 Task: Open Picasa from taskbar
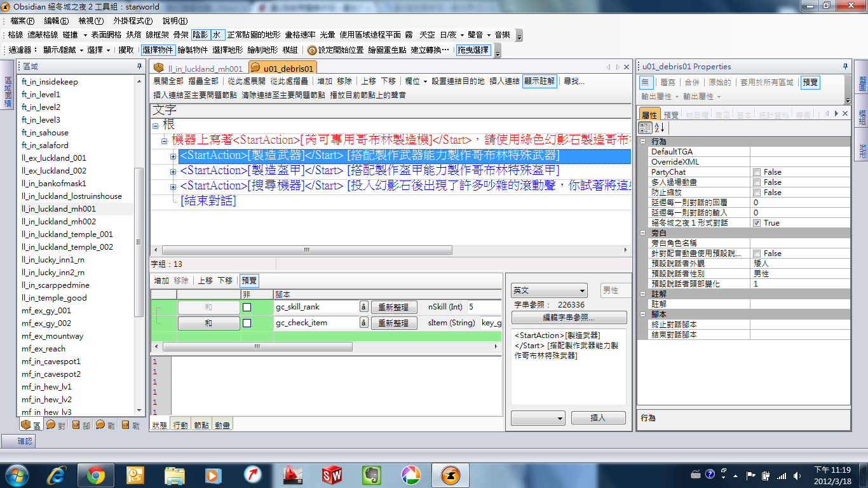(410, 474)
